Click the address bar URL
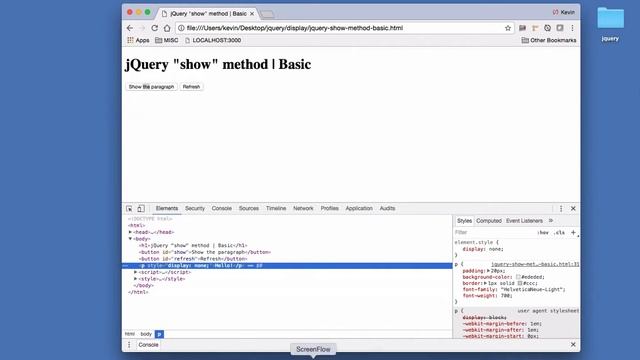This screenshot has height=360, width=640. point(295,28)
